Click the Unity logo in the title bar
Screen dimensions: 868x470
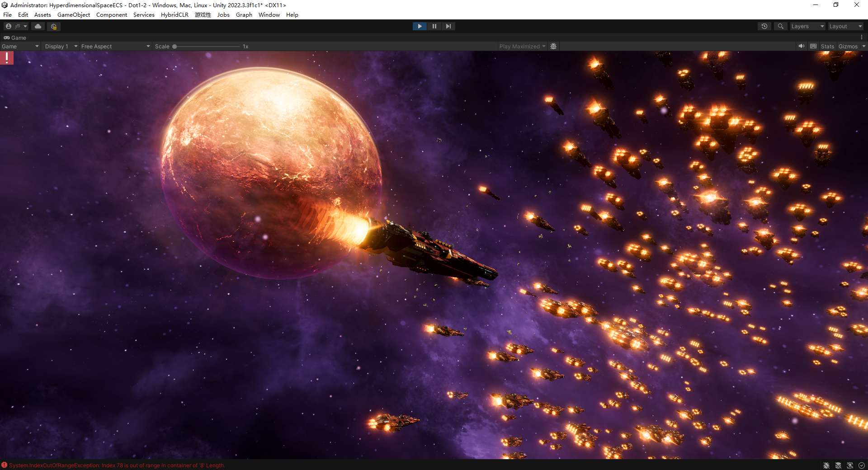click(x=5, y=5)
